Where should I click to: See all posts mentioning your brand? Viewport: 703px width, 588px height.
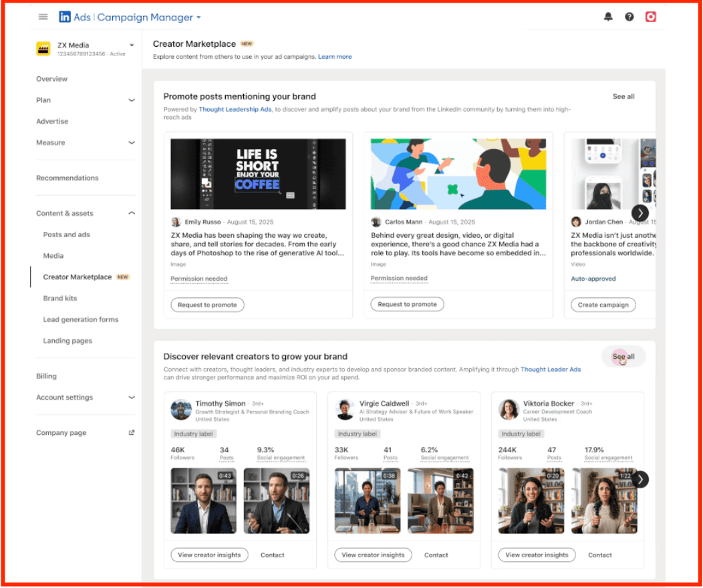(x=623, y=96)
